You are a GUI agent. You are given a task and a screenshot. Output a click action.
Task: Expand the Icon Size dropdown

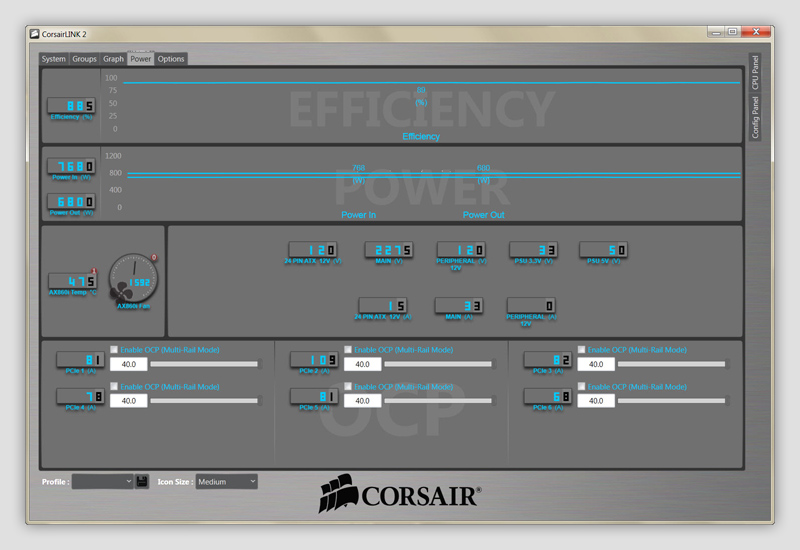pyautogui.click(x=227, y=481)
